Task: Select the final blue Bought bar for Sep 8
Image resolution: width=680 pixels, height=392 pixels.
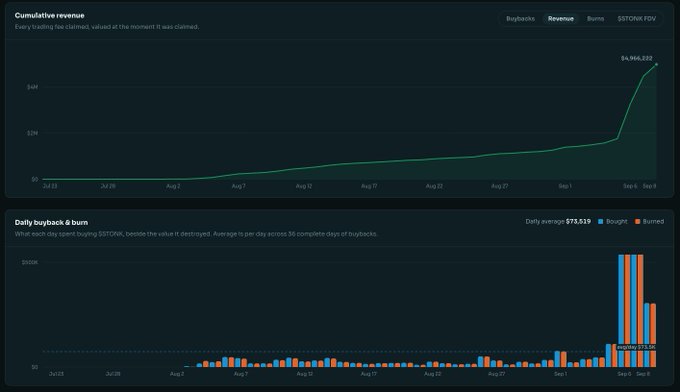Action: (647, 335)
